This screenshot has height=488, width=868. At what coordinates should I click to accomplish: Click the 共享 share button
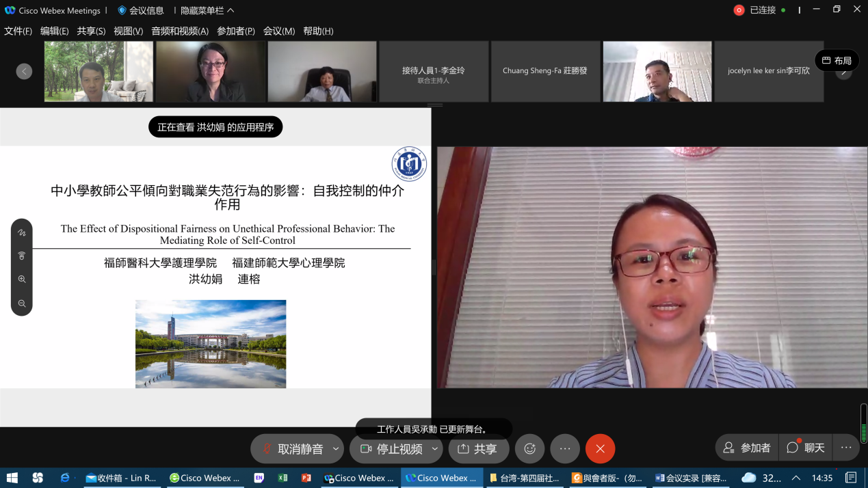tap(478, 449)
